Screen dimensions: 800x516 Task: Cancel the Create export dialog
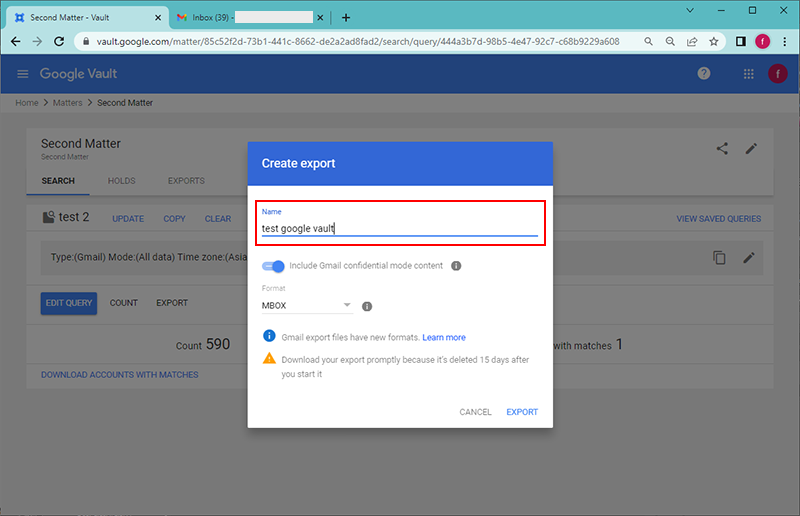(476, 412)
